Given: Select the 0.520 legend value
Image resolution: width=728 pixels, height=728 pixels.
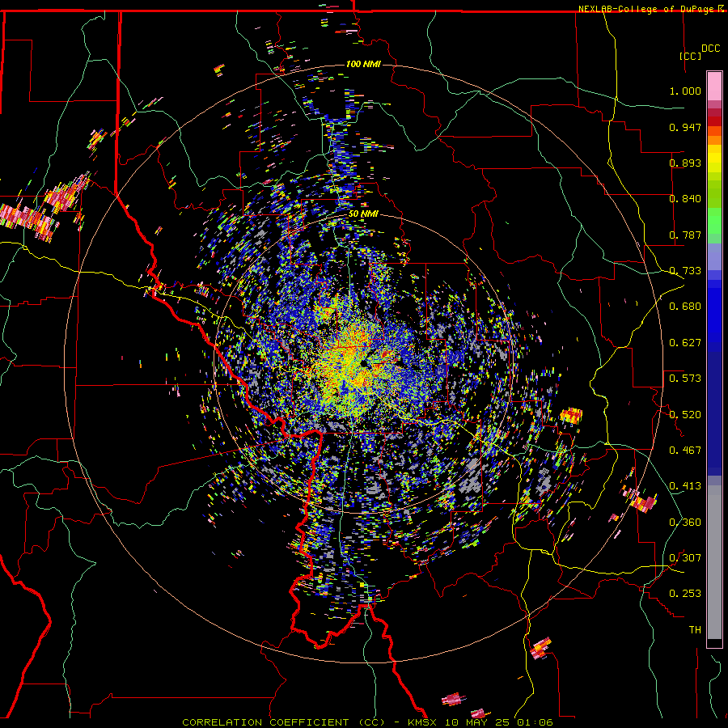Looking at the screenshot, I should coord(685,415).
